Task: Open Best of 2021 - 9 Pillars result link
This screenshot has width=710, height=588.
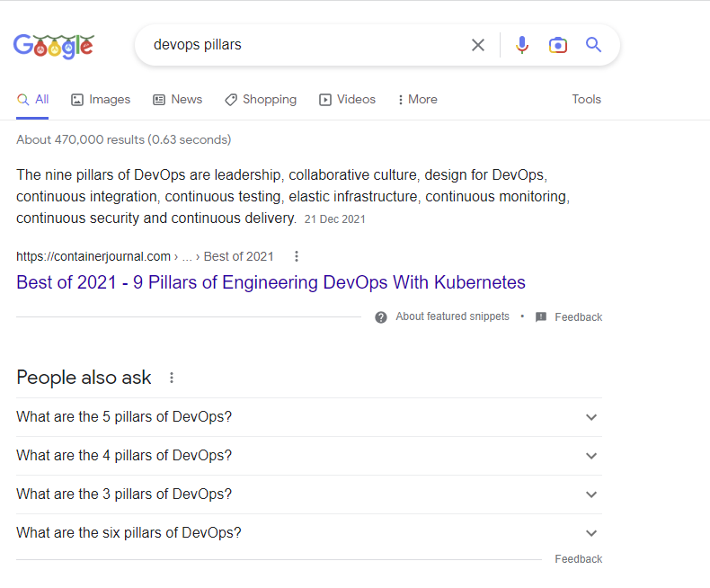Action: tap(271, 282)
